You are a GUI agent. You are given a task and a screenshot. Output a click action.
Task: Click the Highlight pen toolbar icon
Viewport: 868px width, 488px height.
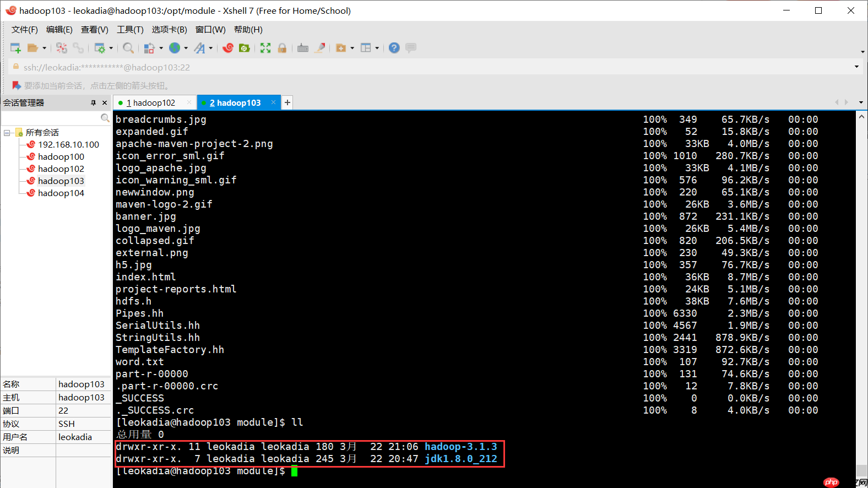319,48
